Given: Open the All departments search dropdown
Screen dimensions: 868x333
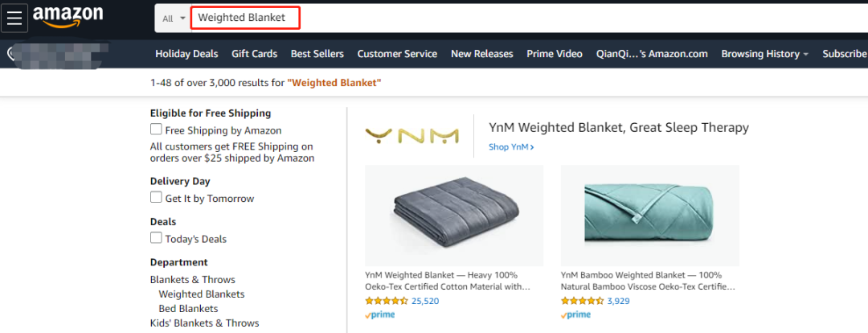Looking at the screenshot, I should [x=173, y=18].
